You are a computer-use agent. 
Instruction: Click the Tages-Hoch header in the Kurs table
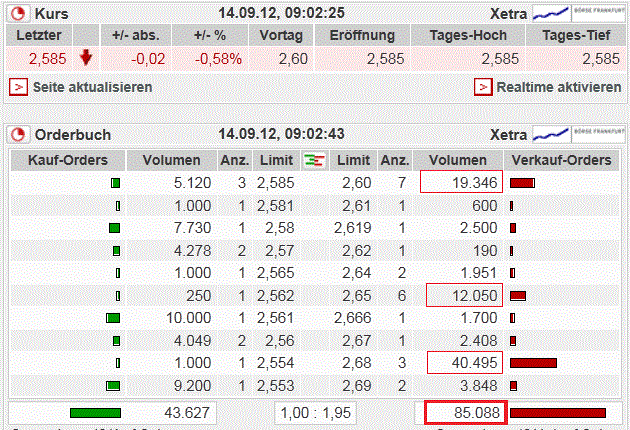460,35
